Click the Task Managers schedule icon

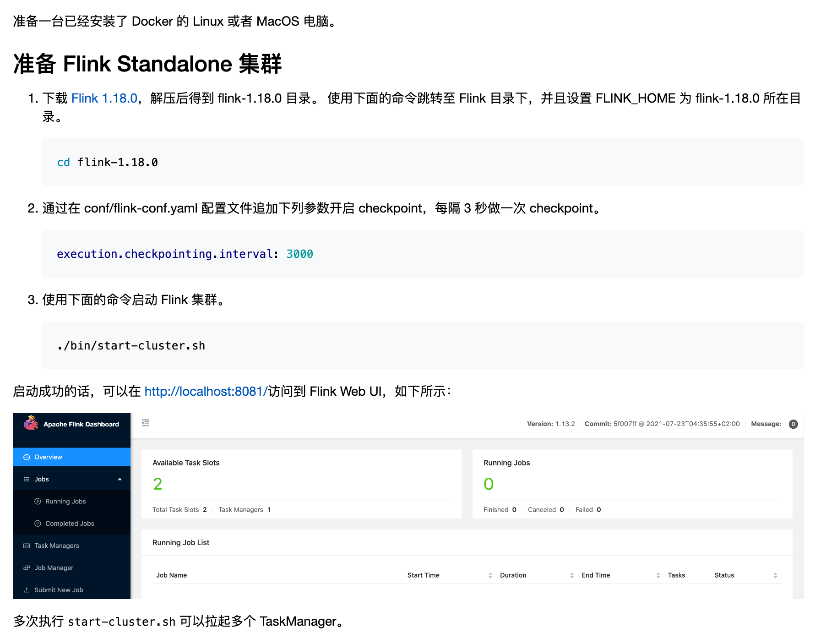tap(27, 546)
